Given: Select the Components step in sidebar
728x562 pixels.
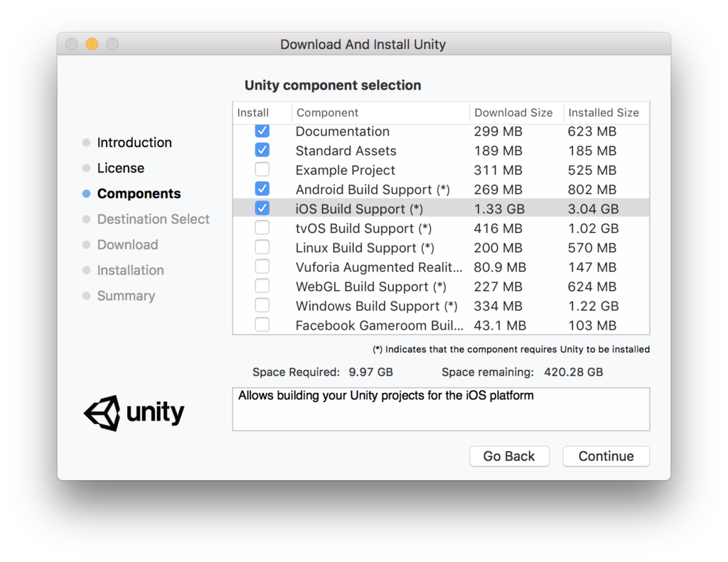Looking at the screenshot, I should coord(139,193).
